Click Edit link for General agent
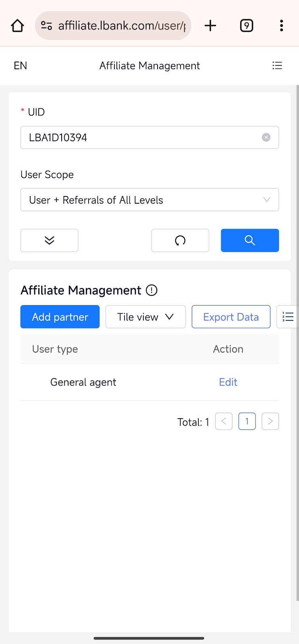Viewport: 299px width, 644px height. tap(228, 382)
